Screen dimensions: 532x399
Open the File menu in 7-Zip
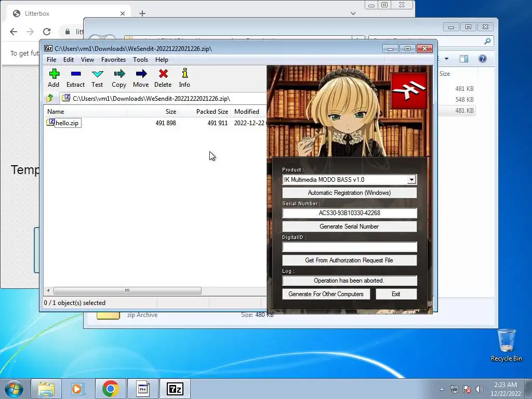(51, 60)
